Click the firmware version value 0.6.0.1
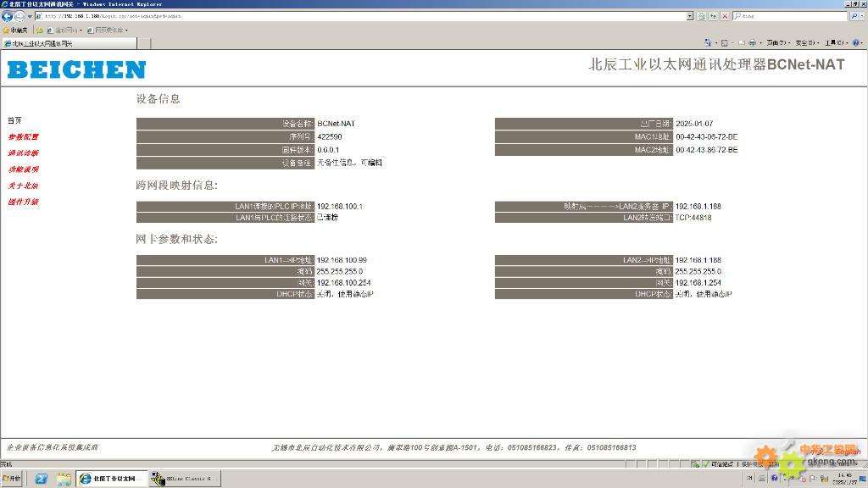This screenshot has width=868, height=488. [x=328, y=150]
